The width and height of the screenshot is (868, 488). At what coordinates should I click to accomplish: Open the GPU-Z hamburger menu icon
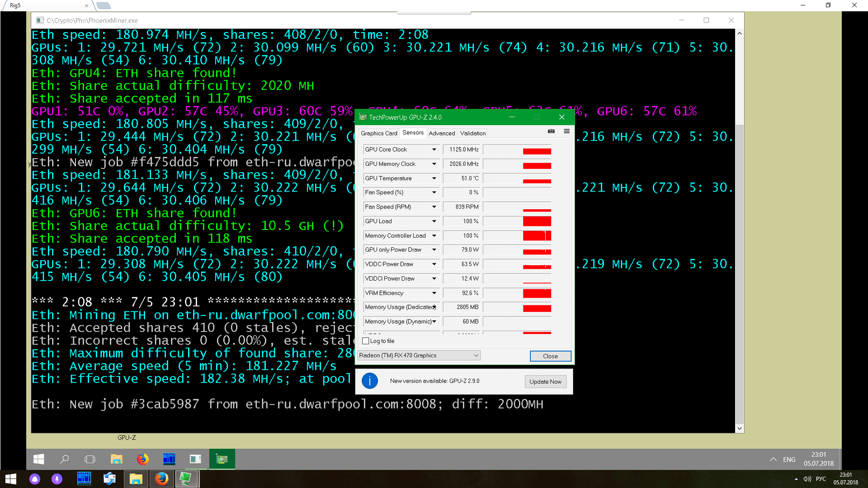566,131
